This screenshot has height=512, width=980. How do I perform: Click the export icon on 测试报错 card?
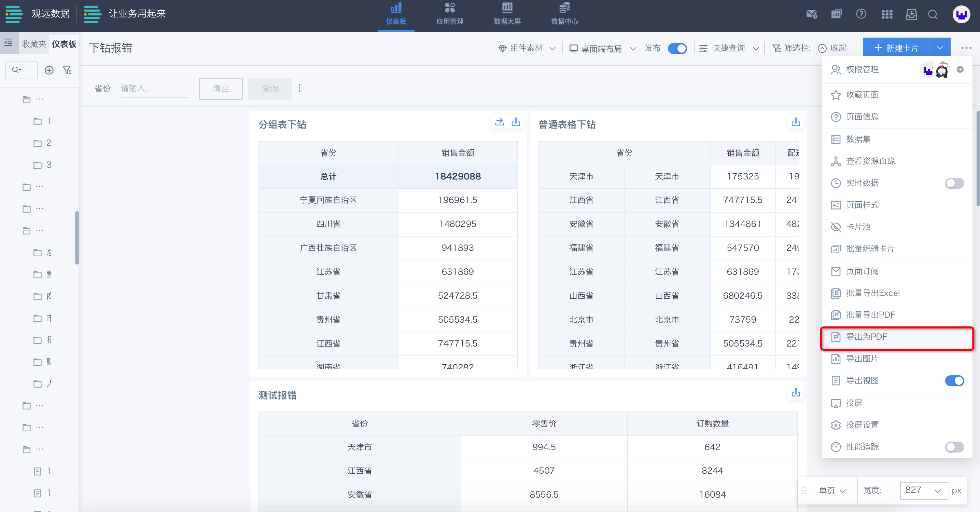point(796,392)
